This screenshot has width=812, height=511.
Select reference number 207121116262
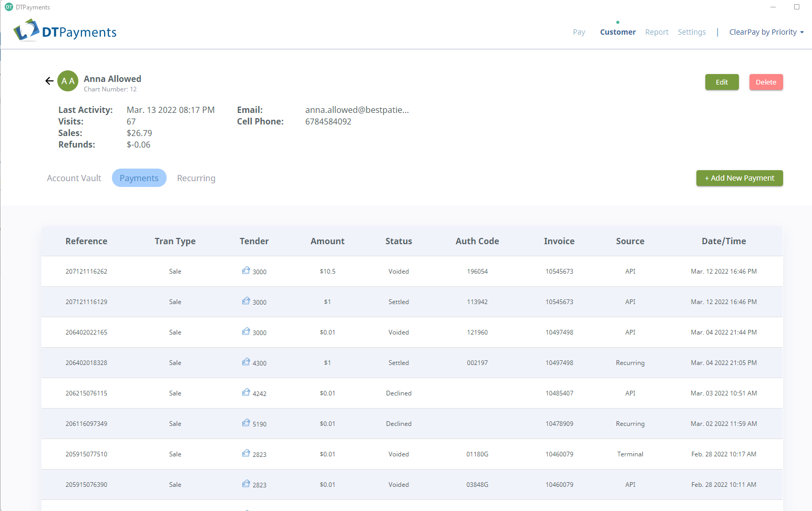[x=86, y=272]
